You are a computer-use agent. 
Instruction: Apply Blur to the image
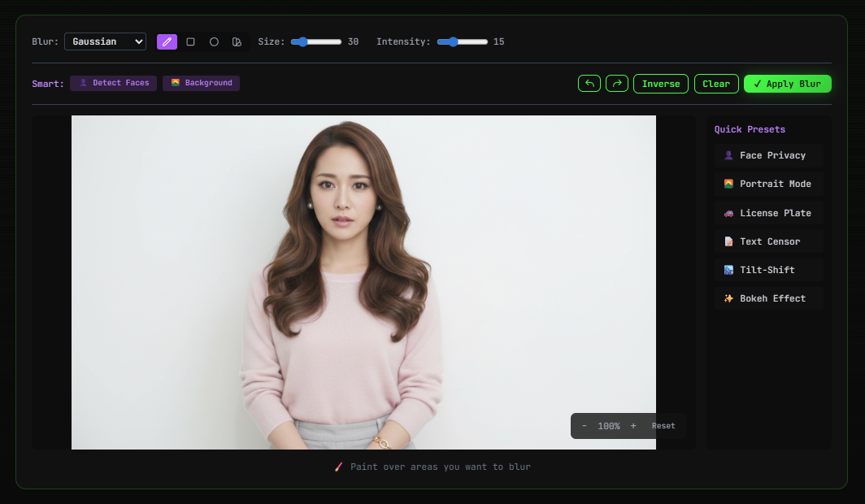[787, 83]
